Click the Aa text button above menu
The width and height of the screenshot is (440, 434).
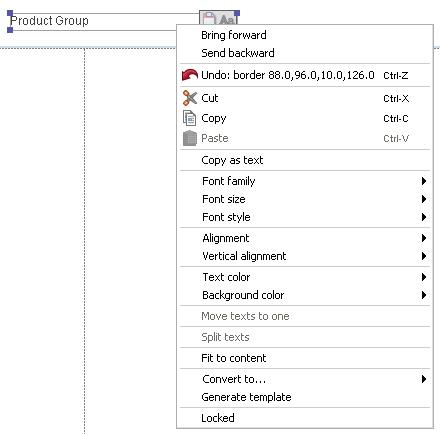coord(228,19)
